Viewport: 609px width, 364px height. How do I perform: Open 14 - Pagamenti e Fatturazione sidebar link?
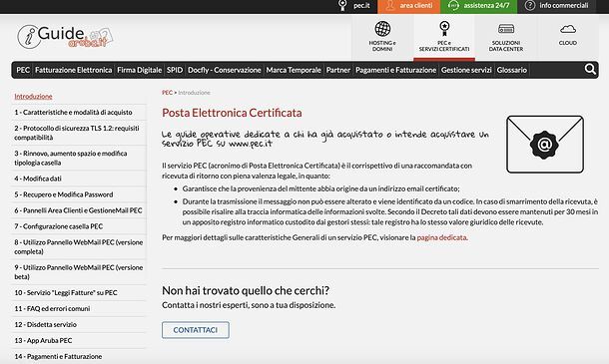[58, 356]
